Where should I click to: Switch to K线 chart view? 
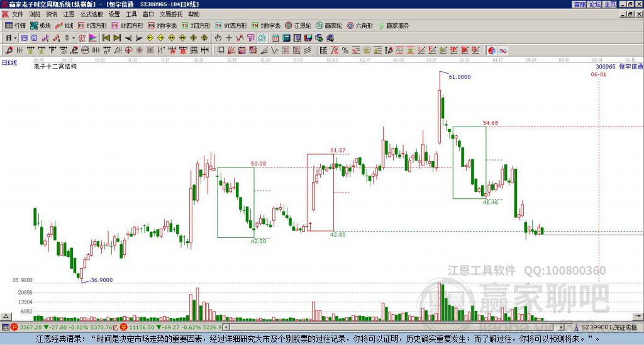click(64, 25)
